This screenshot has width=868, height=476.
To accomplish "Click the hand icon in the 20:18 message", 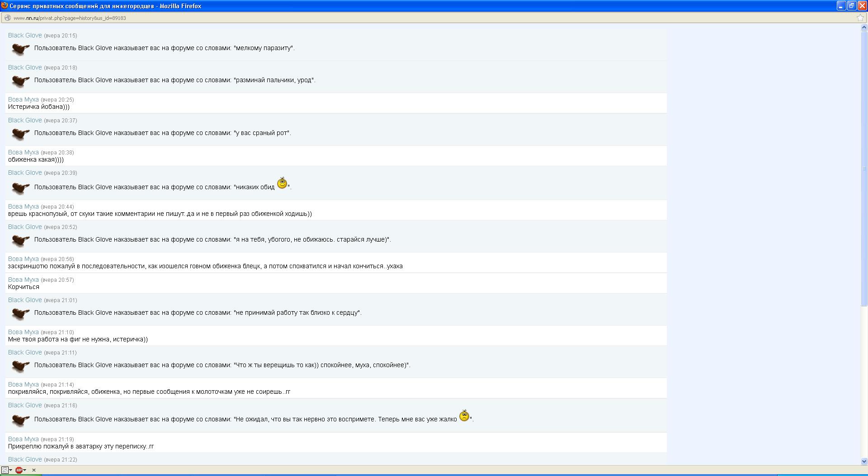I will click(x=20, y=81).
